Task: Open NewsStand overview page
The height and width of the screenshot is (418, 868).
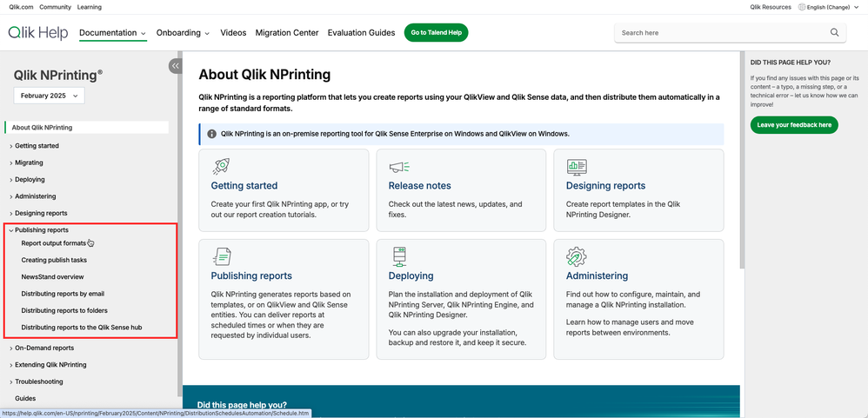Action: pos(52,277)
